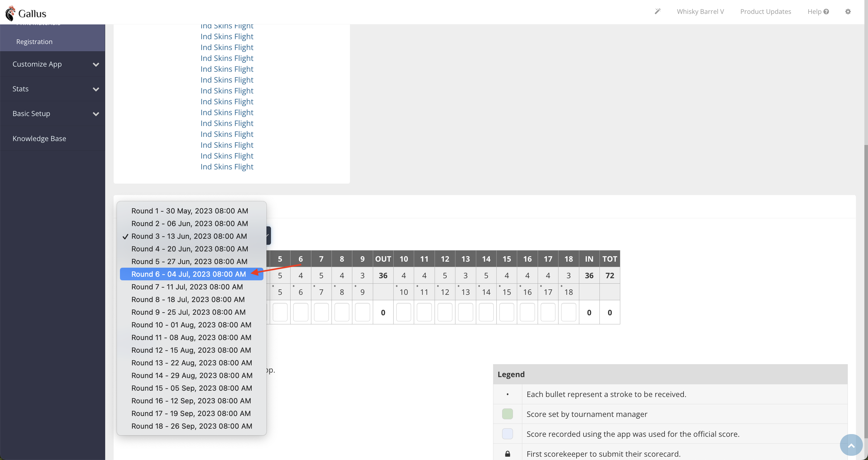Screen dimensions: 868x460
Task: Click the Legend heading
Action: [x=511, y=374]
